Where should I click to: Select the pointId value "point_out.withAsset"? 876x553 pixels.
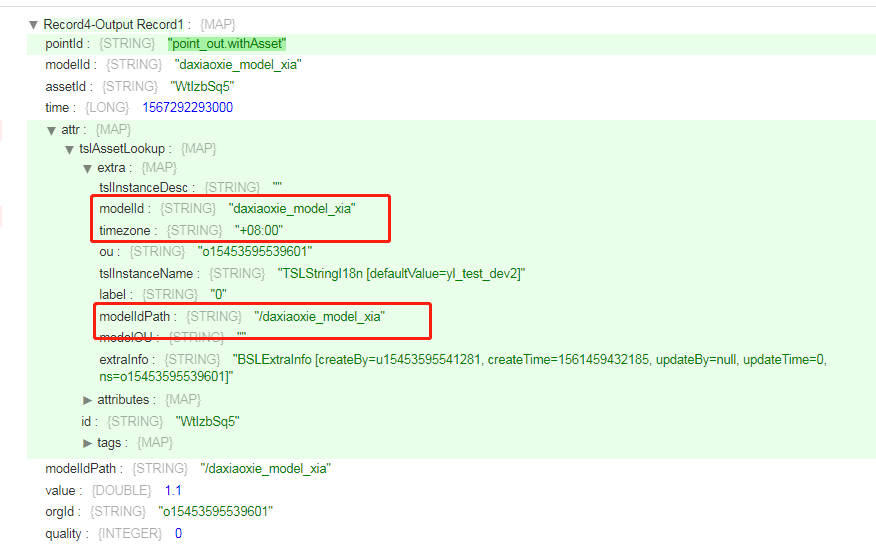(x=227, y=44)
